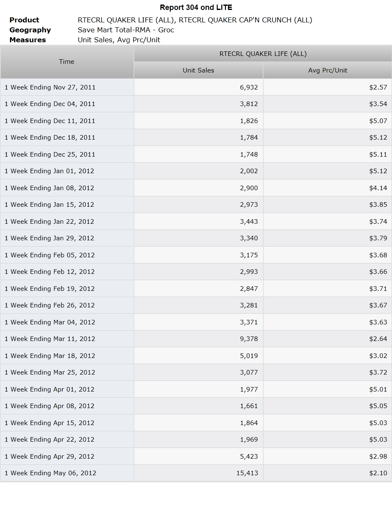Click the "1 Week Ending Dec 11, 2011" row label
392x532 pixels.
point(50,121)
